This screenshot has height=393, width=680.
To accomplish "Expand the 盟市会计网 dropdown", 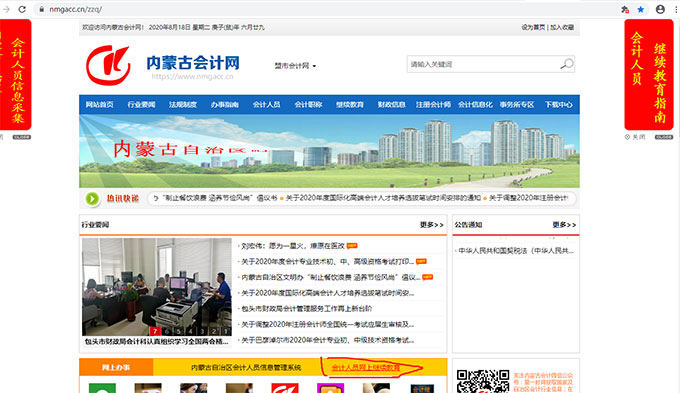I will [295, 66].
